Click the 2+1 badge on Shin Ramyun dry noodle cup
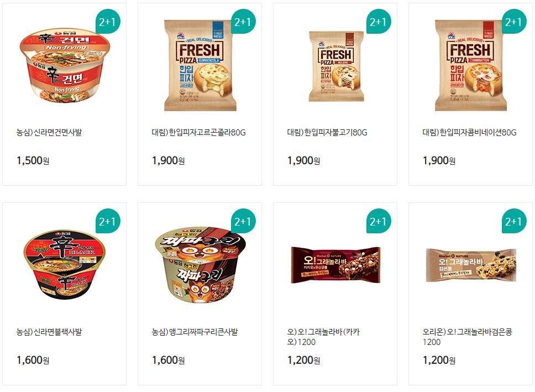The image size is (535, 392). 107,22
